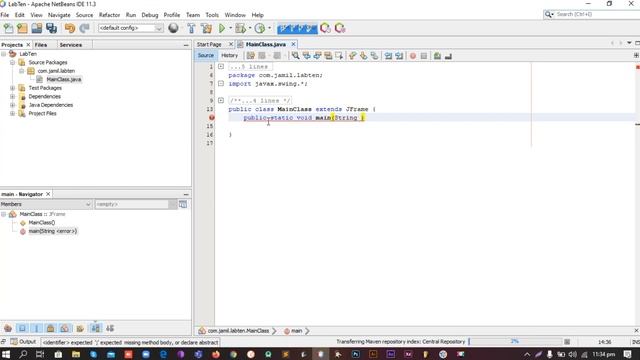Viewport: 640px width, 360px height.
Task: Switch to the Start Page tab
Action: coord(209,44)
